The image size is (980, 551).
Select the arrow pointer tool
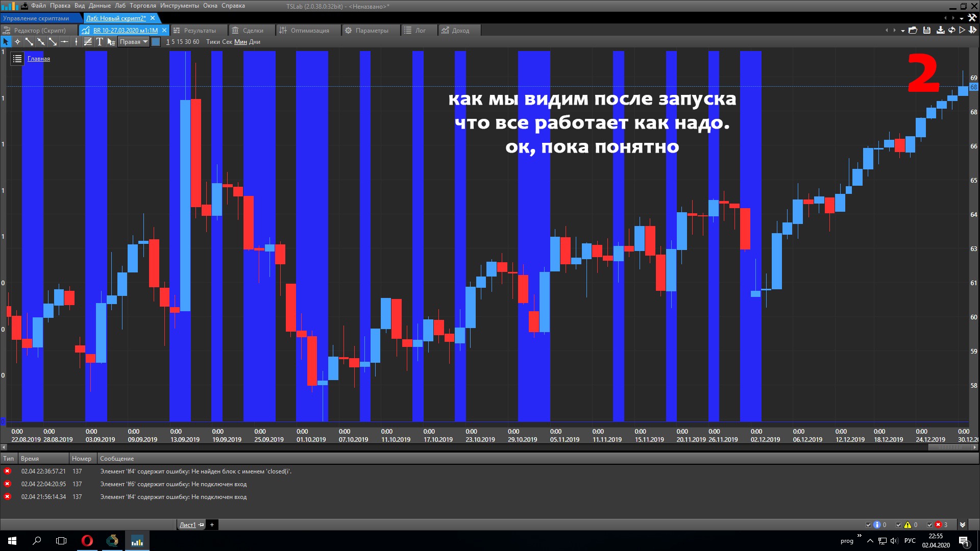click(6, 42)
